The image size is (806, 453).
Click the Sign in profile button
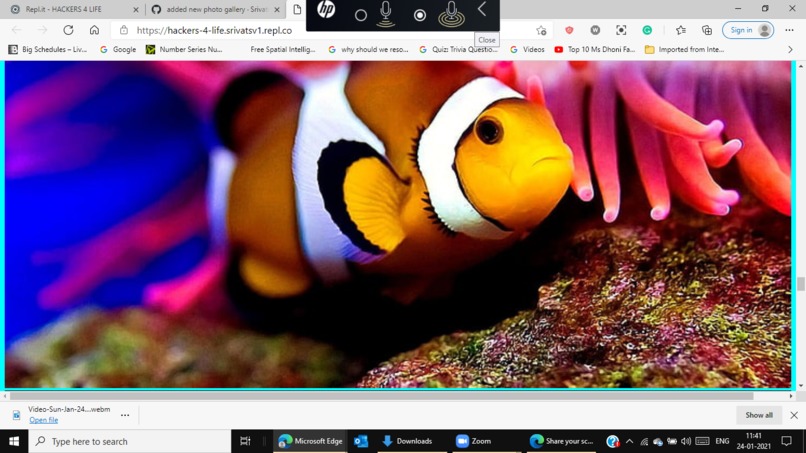pyautogui.click(x=748, y=30)
